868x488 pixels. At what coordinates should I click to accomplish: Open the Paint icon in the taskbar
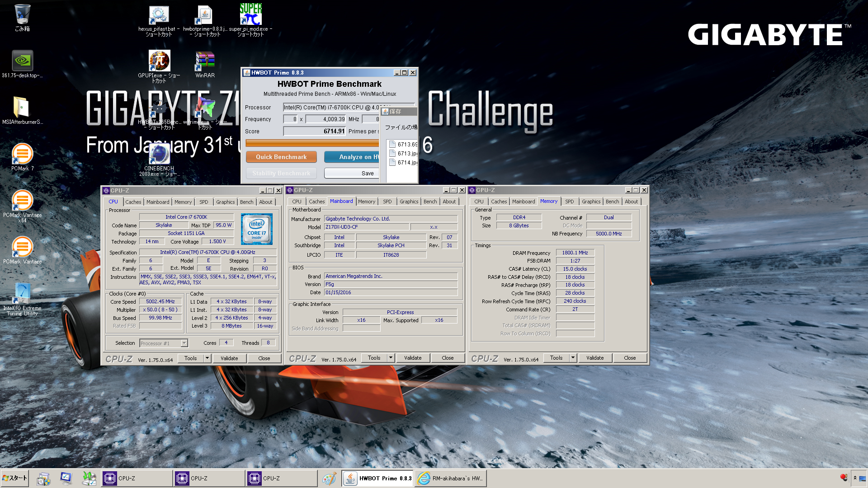330,478
